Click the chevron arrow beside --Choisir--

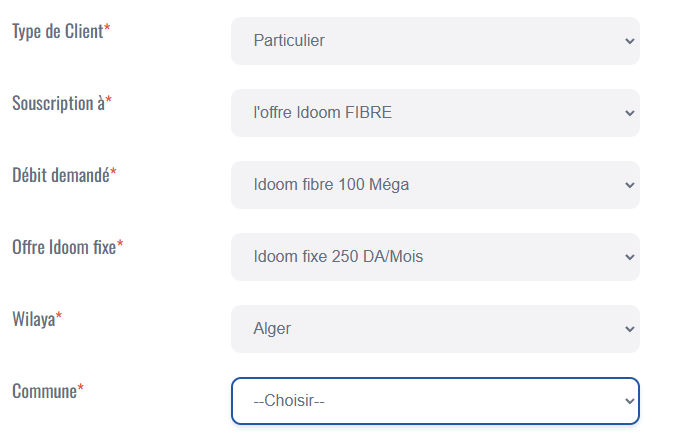[x=629, y=401]
